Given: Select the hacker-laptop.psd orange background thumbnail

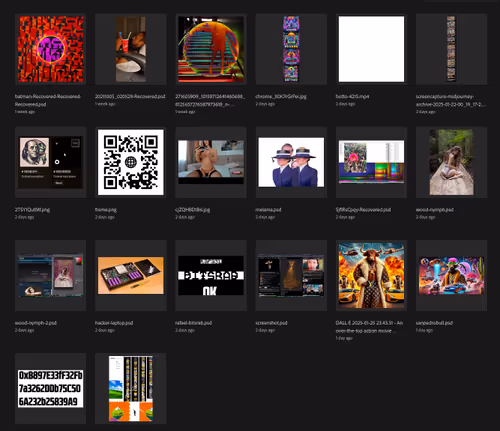Looking at the screenshot, I should pyautogui.click(x=131, y=275).
